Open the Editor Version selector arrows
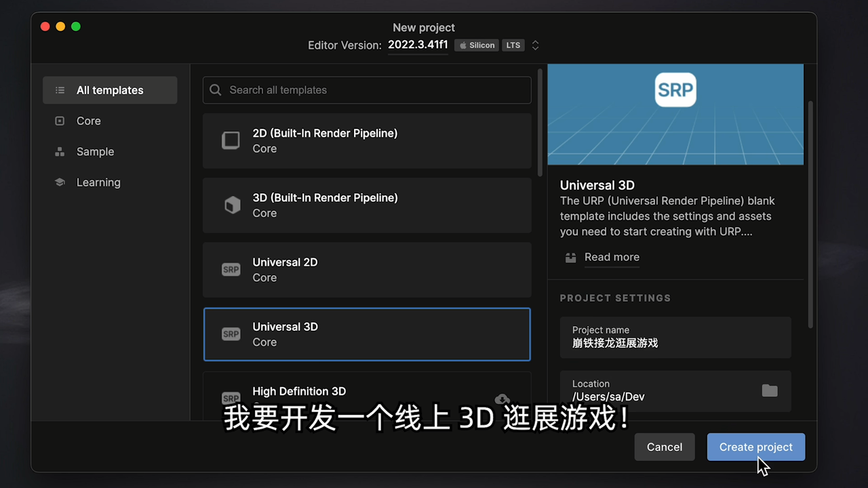 [535, 45]
